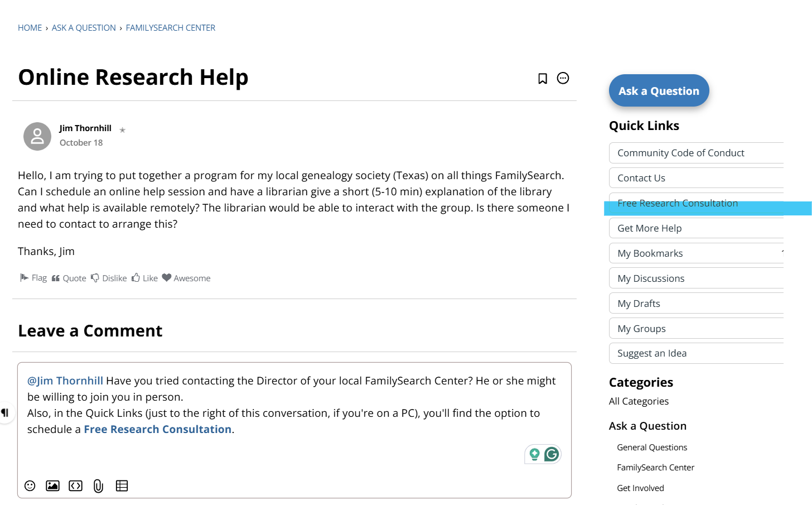Insert an image into the comment
Screen dimensions: 812x505
click(x=52, y=485)
